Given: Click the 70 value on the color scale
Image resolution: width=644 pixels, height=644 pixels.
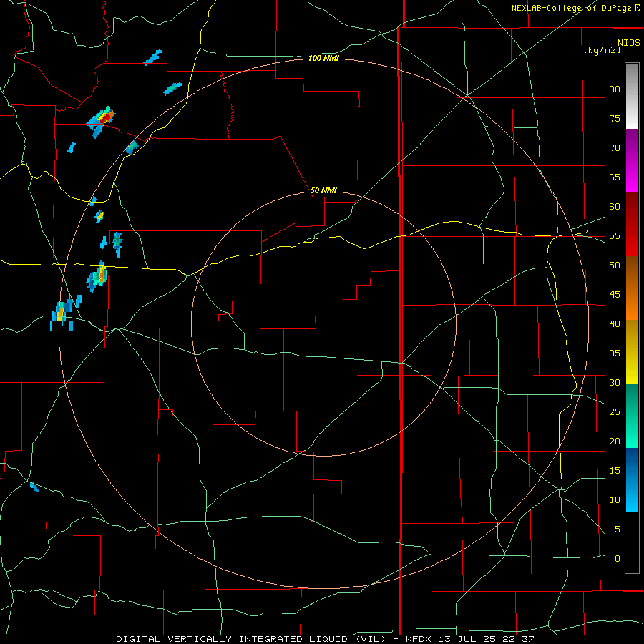Looking at the screenshot, I should pos(615,148).
